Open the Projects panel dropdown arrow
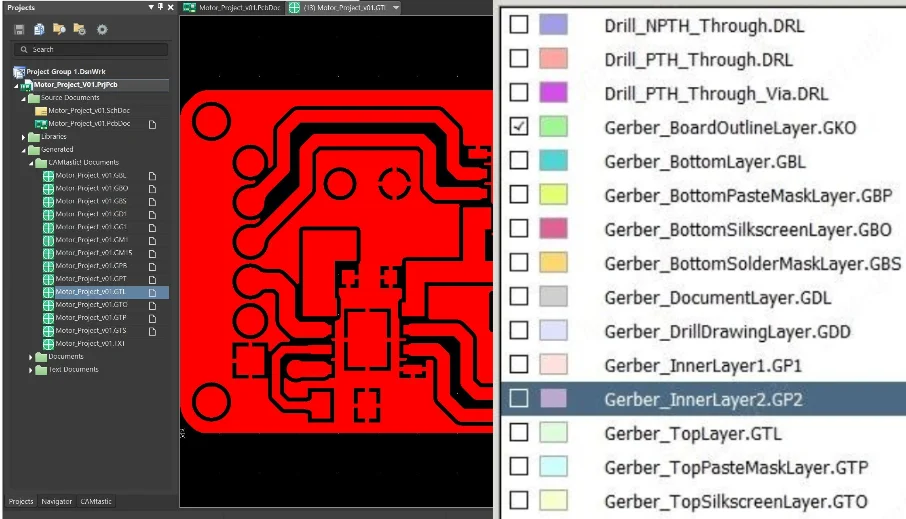The height and width of the screenshot is (519, 906). click(150, 8)
